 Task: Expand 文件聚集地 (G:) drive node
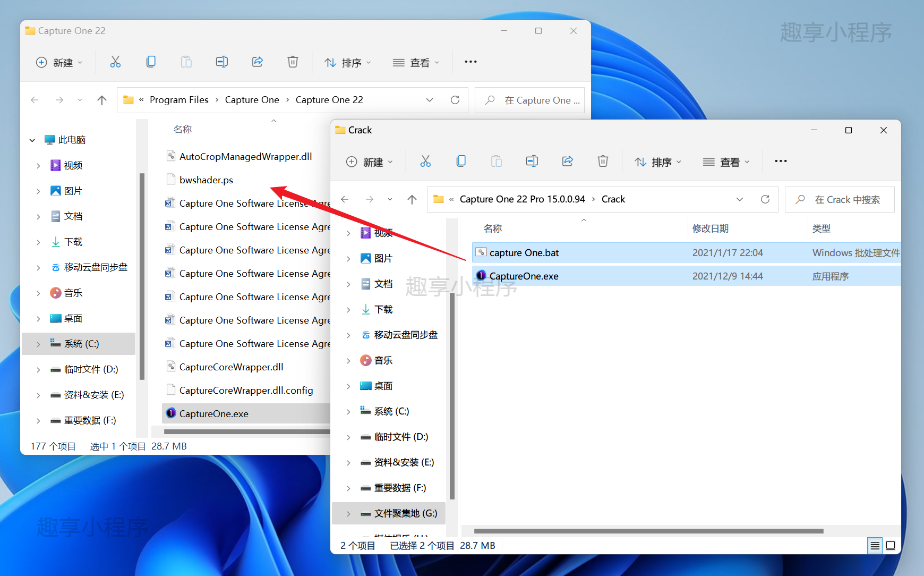348,514
